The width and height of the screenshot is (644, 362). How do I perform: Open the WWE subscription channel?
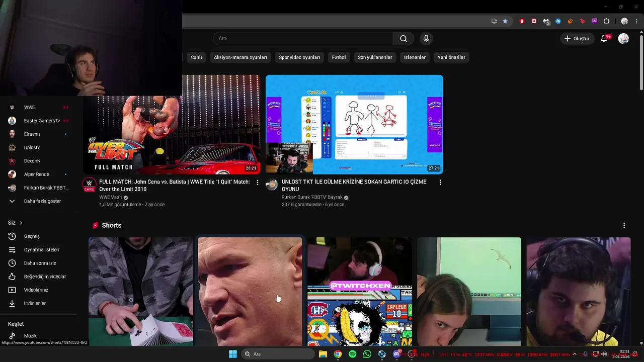pyautogui.click(x=39, y=107)
